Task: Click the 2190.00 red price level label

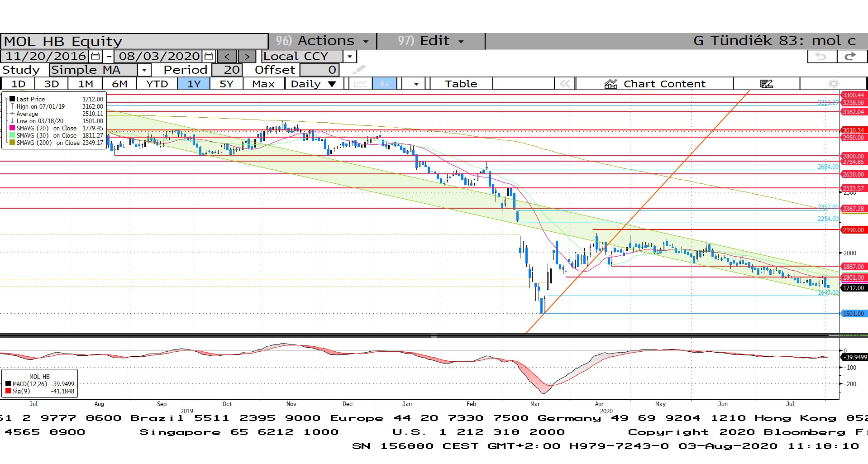Action: 853,230
